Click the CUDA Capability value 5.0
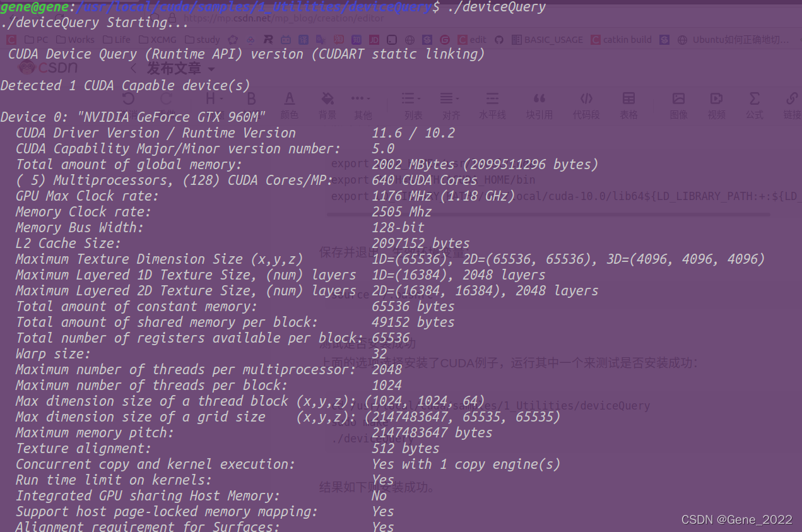This screenshot has width=802, height=532. point(383,148)
